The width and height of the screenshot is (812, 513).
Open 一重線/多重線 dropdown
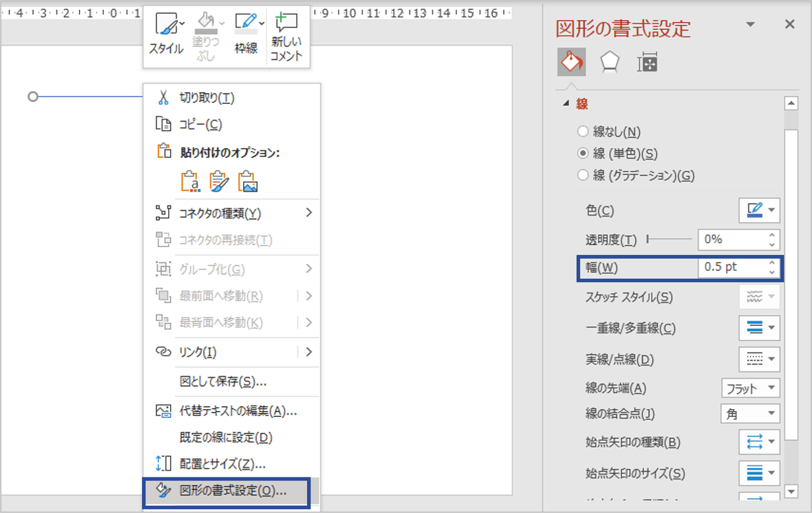[x=759, y=328]
